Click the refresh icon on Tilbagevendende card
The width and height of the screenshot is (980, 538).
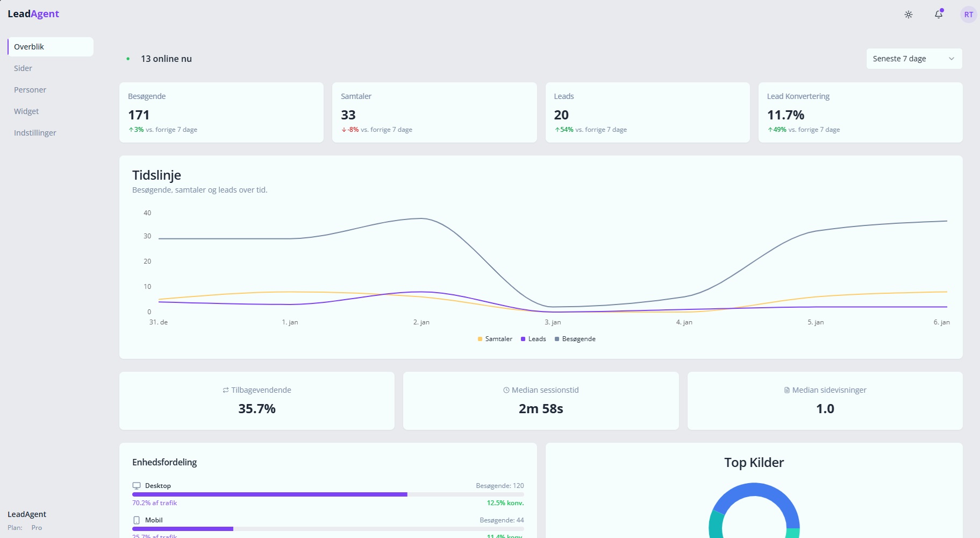(225, 390)
